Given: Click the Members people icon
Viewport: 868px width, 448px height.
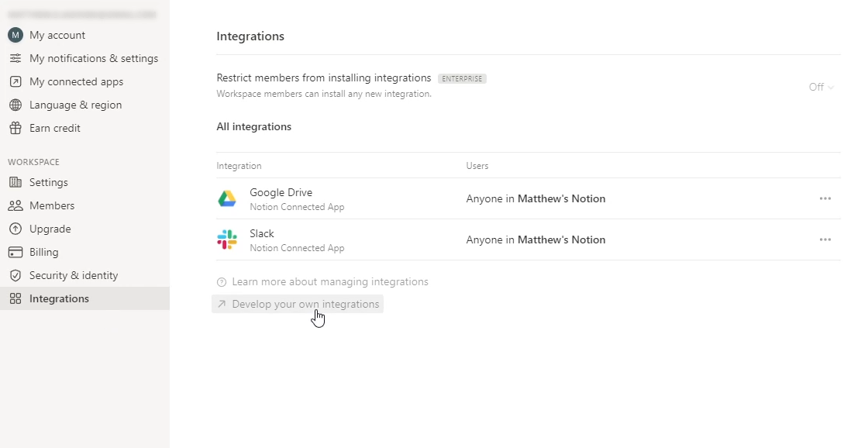Looking at the screenshot, I should (15, 205).
